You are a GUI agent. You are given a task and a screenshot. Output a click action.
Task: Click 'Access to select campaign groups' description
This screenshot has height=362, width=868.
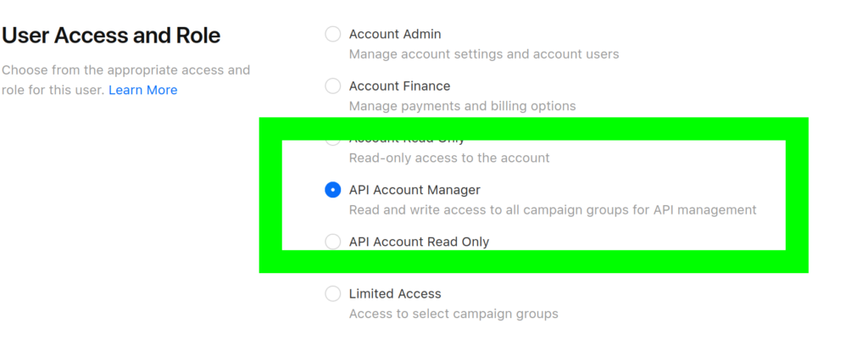click(453, 314)
